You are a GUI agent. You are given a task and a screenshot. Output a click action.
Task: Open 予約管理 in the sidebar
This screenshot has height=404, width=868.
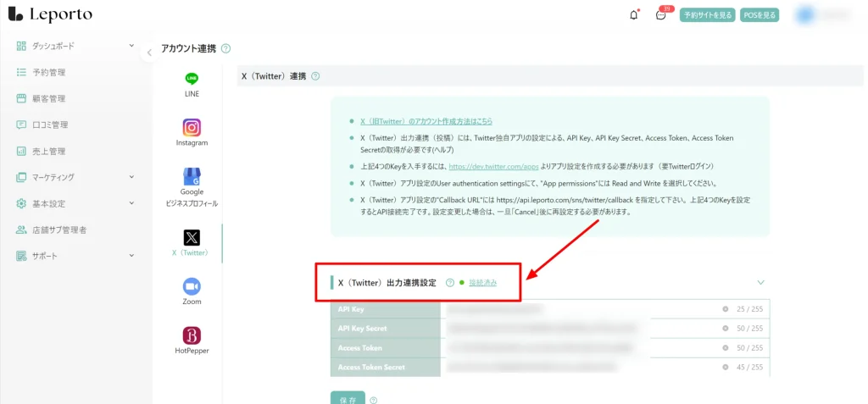coord(48,72)
